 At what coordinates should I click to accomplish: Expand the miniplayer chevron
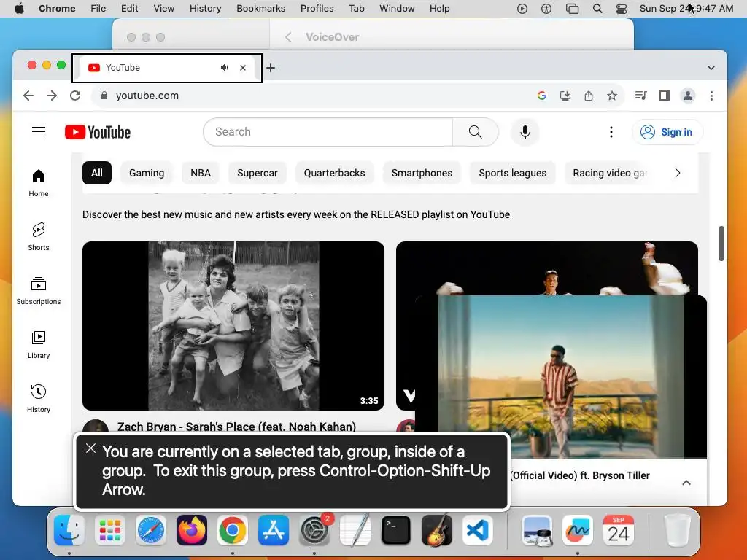coord(686,483)
